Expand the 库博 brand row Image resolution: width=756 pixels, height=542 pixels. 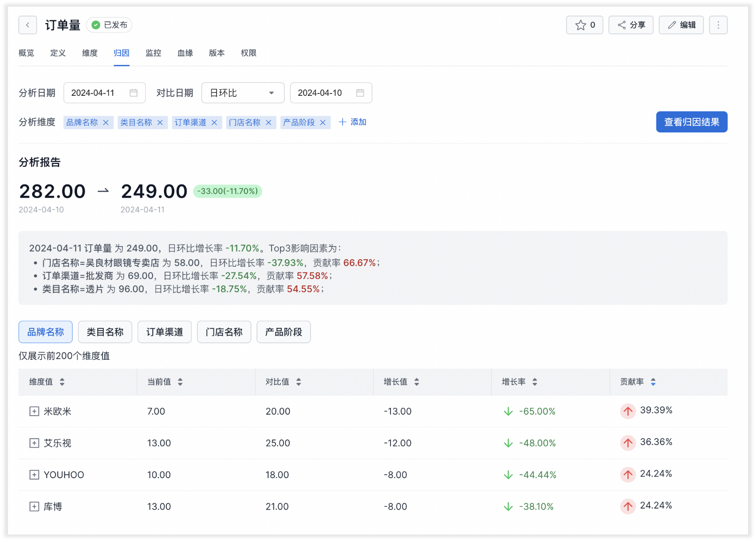tap(34, 507)
